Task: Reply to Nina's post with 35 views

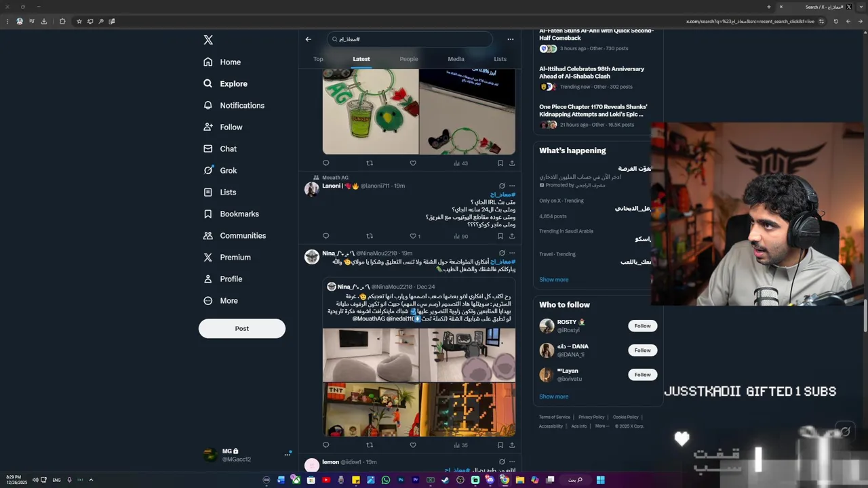Action: (325, 445)
